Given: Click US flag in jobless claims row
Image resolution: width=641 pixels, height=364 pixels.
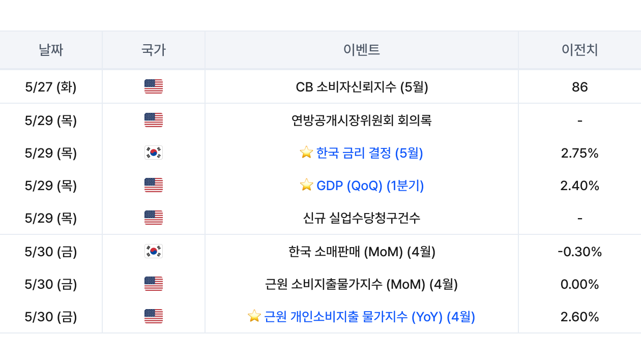Looking at the screenshot, I should click(x=153, y=218).
